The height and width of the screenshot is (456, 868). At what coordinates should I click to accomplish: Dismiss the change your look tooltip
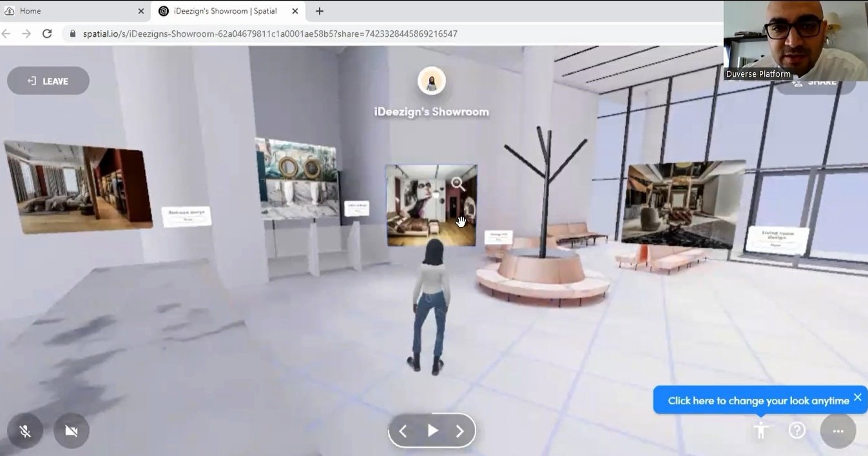click(857, 397)
